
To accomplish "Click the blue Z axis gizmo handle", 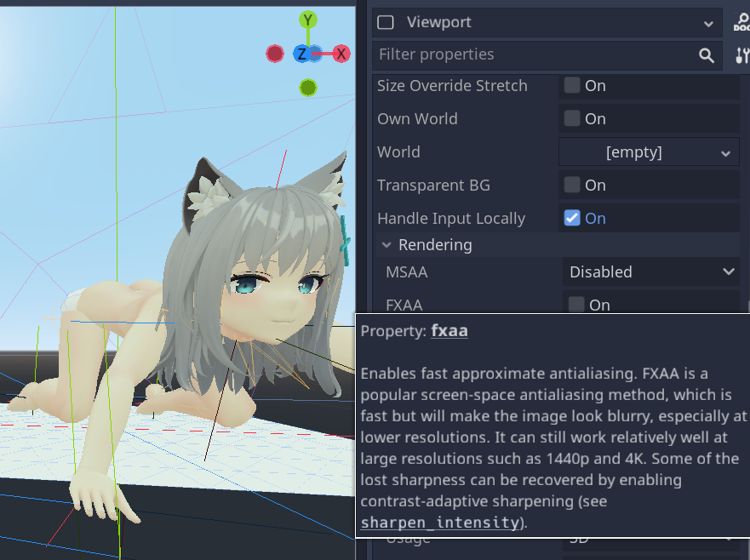I will 302,54.
